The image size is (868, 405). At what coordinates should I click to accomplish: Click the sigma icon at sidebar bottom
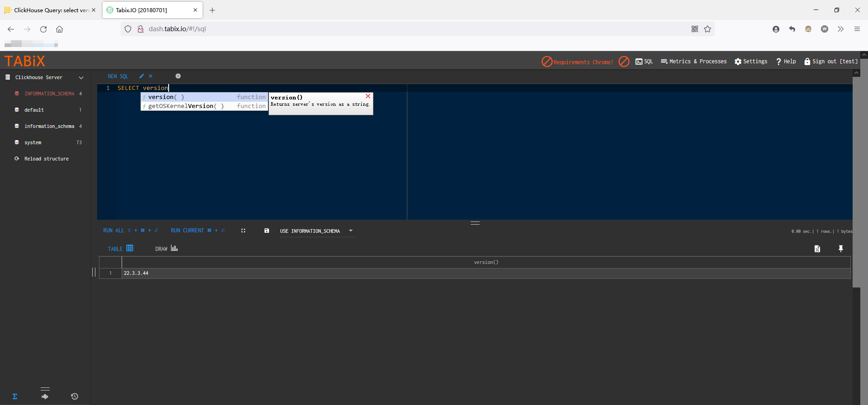(x=15, y=396)
